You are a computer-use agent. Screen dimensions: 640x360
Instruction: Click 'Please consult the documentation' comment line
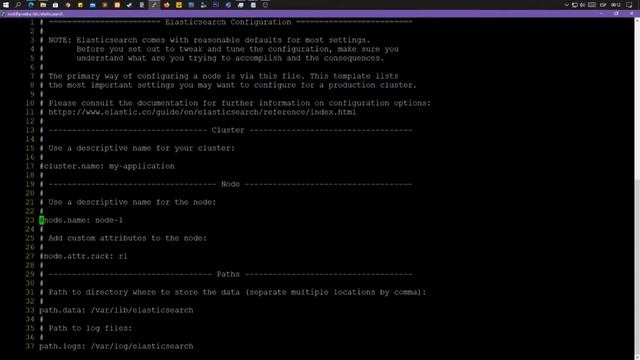click(x=239, y=103)
